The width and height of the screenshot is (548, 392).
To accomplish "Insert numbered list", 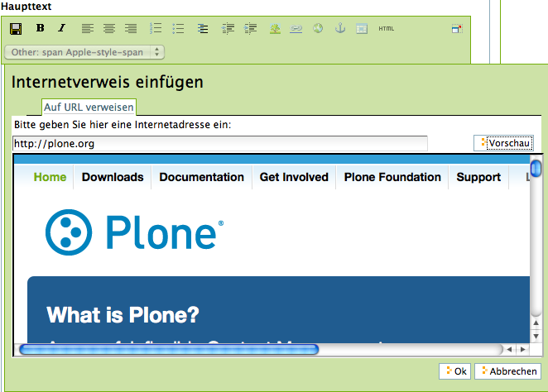I will [156, 28].
